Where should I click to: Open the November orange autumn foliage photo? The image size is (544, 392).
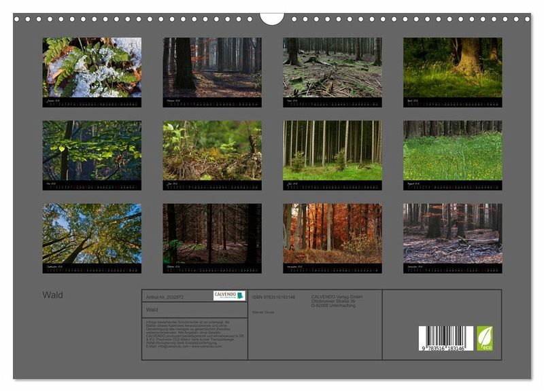point(332,234)
